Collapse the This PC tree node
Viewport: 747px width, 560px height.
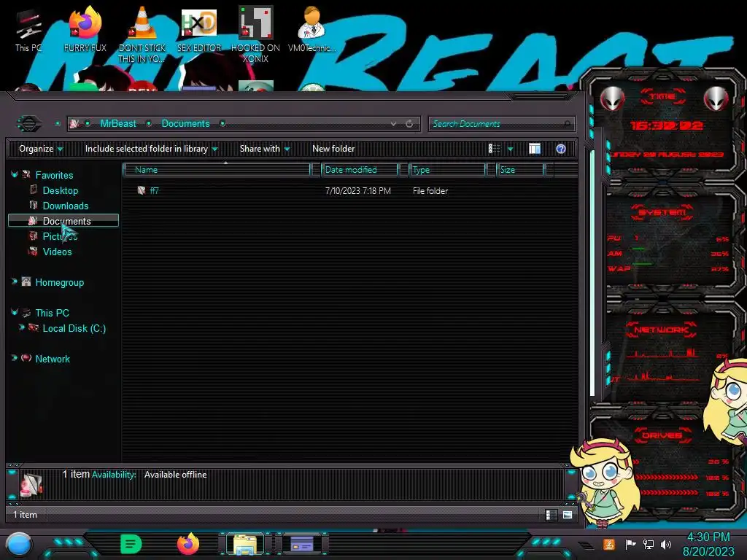point(15,312)
